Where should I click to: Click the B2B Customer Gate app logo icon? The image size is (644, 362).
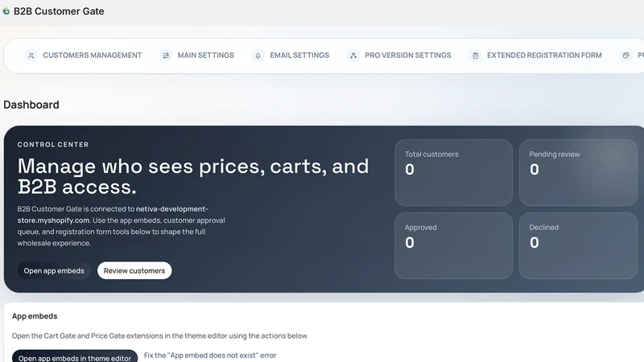6,11
